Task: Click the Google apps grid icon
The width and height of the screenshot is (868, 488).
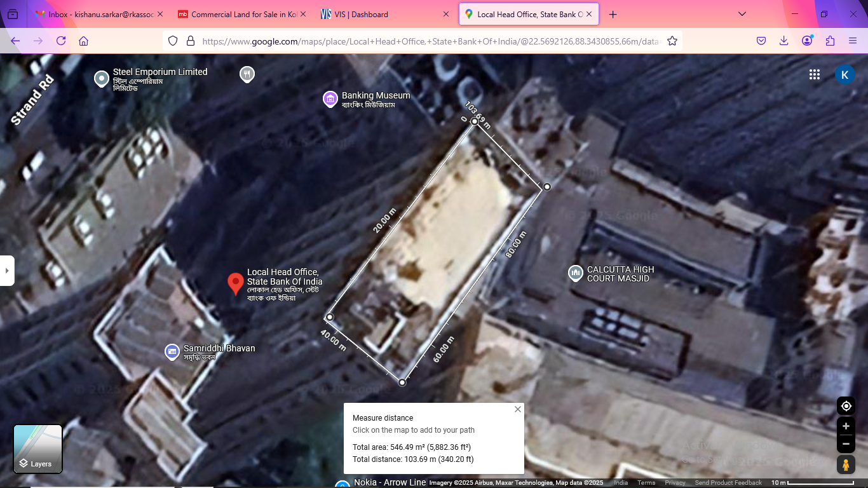Action: 815,74
